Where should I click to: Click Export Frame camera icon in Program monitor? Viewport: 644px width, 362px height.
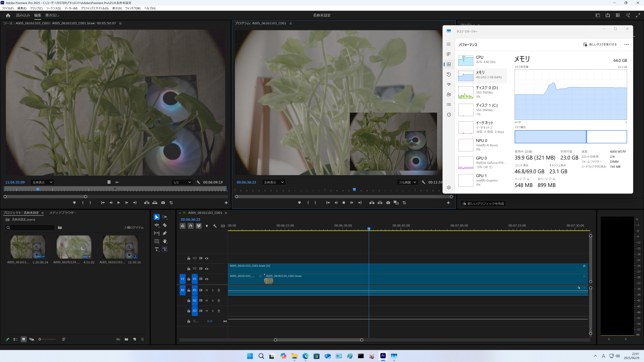coord(388,203)
